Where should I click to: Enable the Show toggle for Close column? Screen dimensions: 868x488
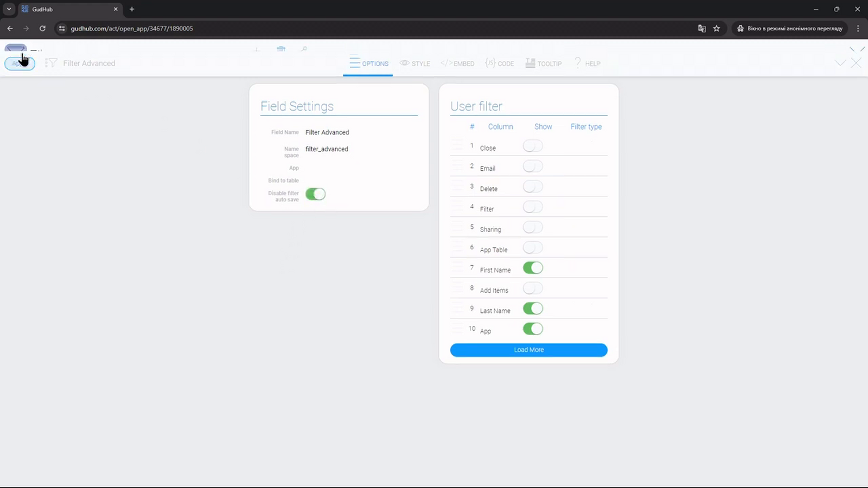(x=533, y=146)
